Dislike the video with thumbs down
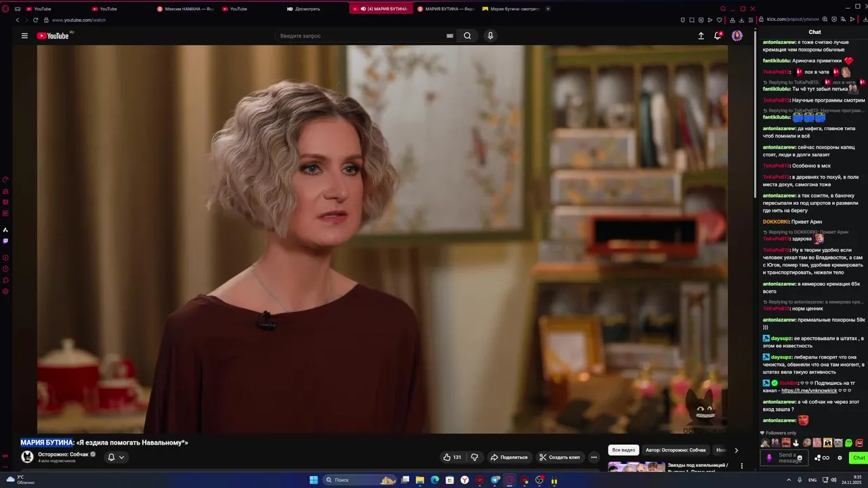Image resolution: width=868 pixels, height=488 pixels. (x=475, y=457)
